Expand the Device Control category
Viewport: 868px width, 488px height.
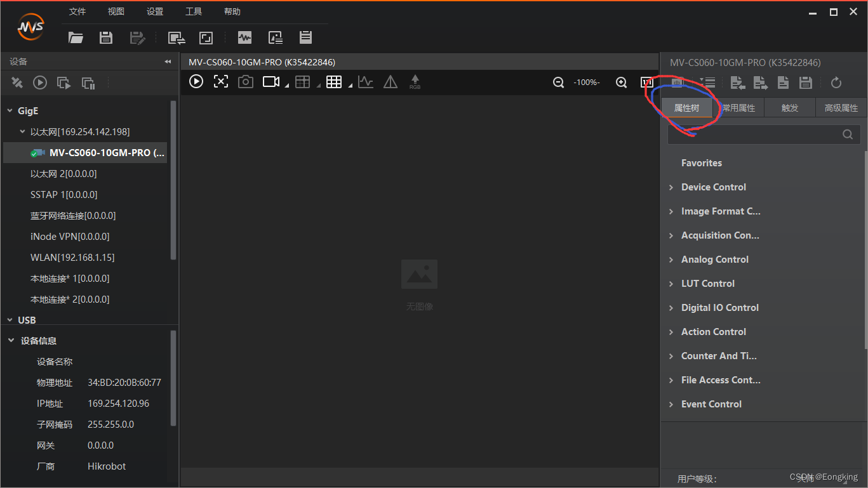[671, 187]
